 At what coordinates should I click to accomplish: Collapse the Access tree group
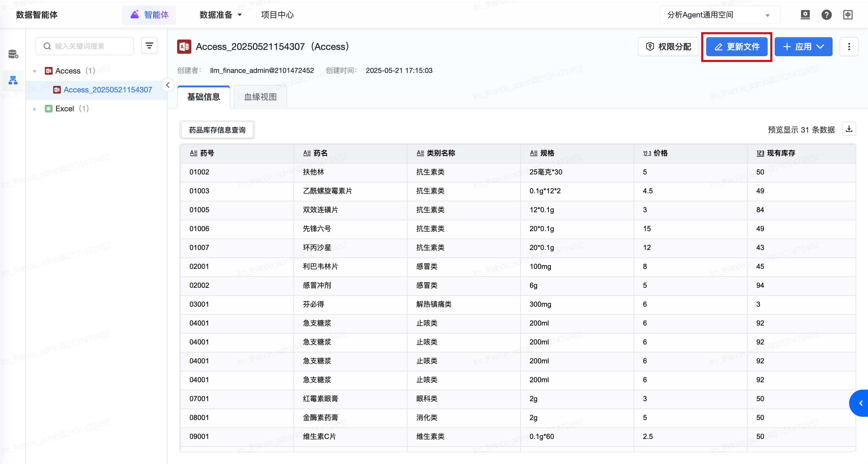point(35,71)
